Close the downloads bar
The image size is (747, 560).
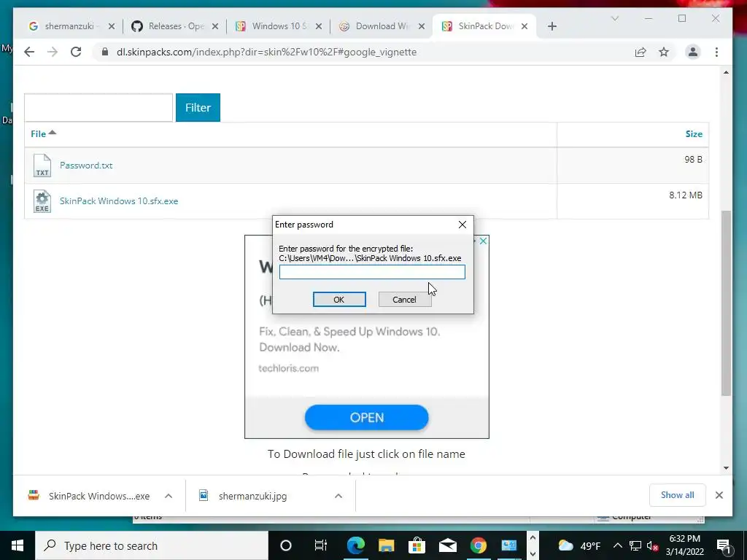719,495
